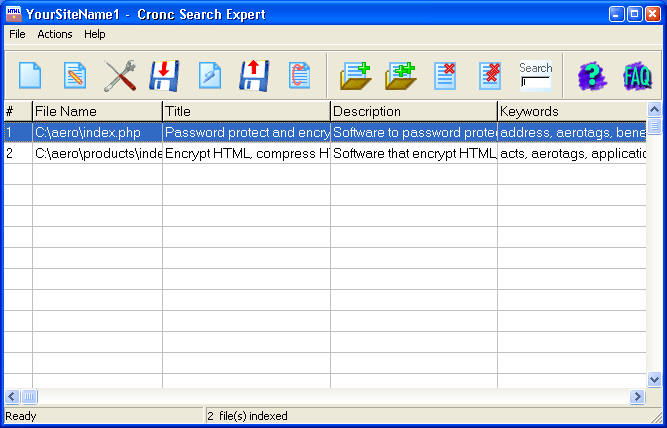The height and width of the screenshot is (428, 667).
Task: Close the Cronc Search Expert window
Action: pyautogui.click(x=653, y=14)
